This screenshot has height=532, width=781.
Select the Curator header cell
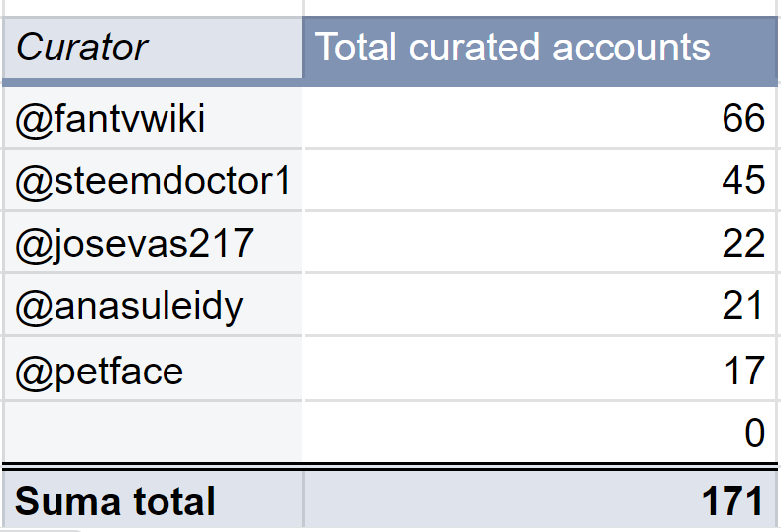(x=152, y=48)
